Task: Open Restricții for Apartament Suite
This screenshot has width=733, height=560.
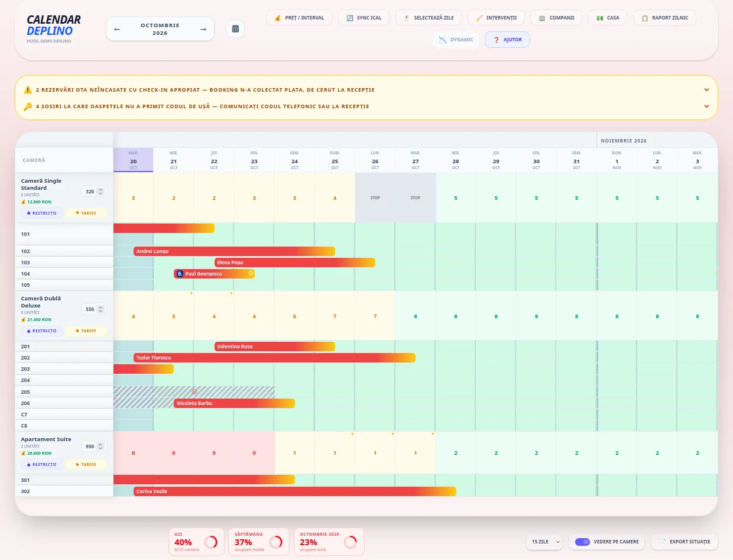Action: (x=41, y=464)
